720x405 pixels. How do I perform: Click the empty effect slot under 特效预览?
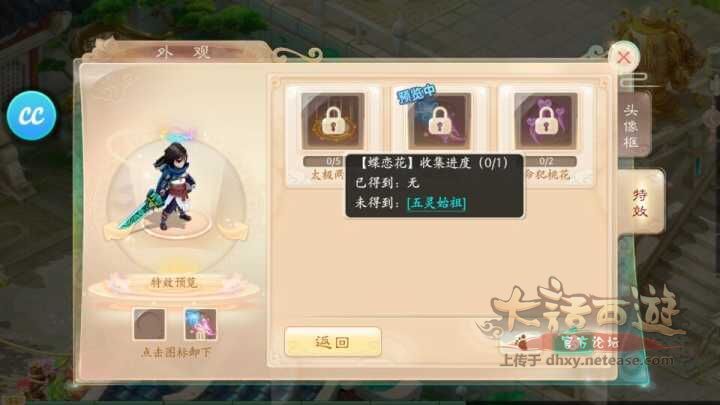point(149,324)
